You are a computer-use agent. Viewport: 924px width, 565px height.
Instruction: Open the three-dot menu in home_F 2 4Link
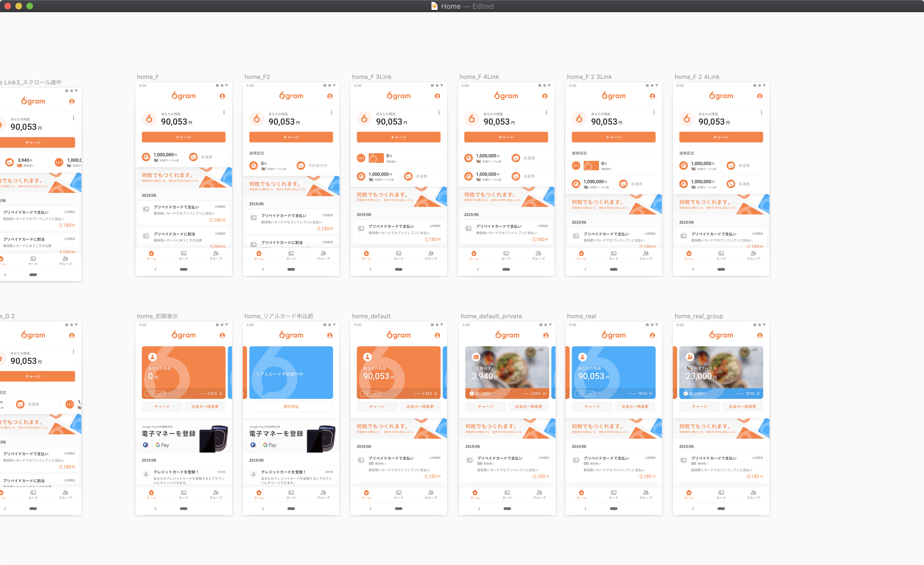(761, 113)
